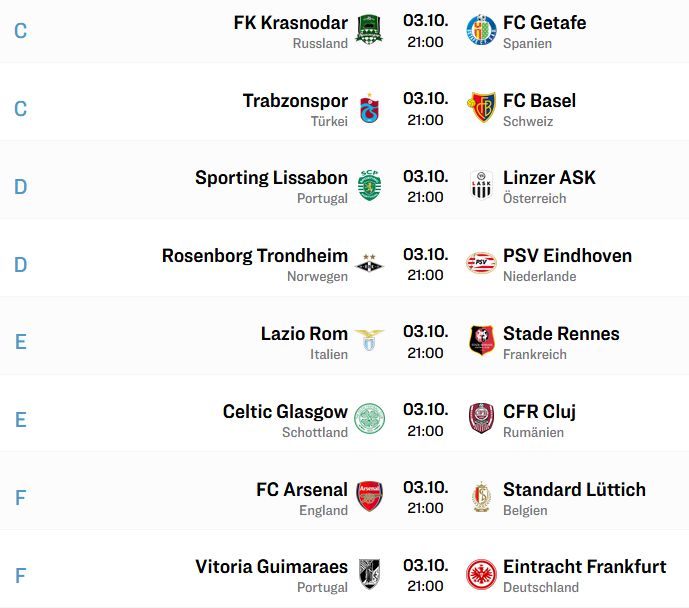Open the Stade Rennes crest
The width and height of the screenshot is (689, 608).
[481, 340]
